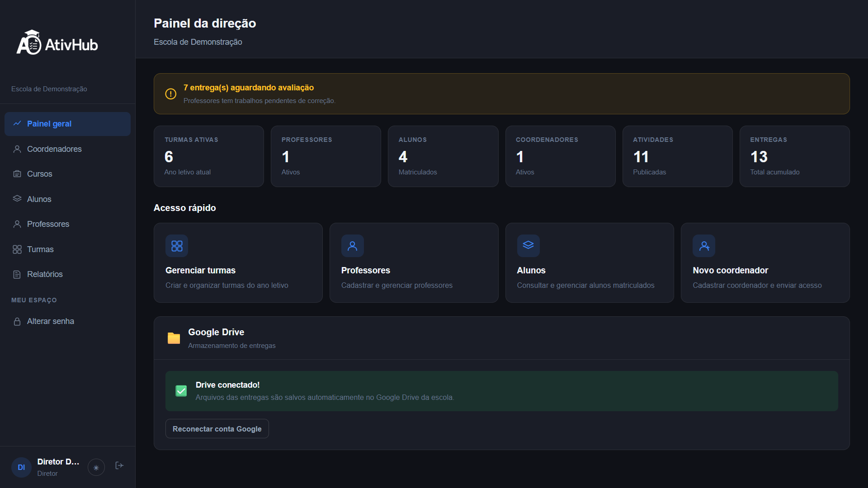The image size is (868, 488).
Task: Click the Alunos quick access layers icon
Action: 528,246
